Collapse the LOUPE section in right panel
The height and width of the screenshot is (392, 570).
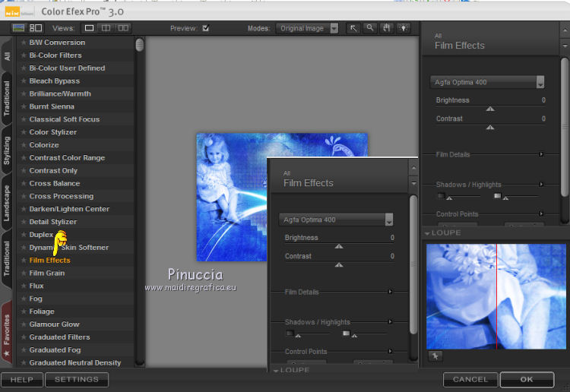[x=427, y=233]
